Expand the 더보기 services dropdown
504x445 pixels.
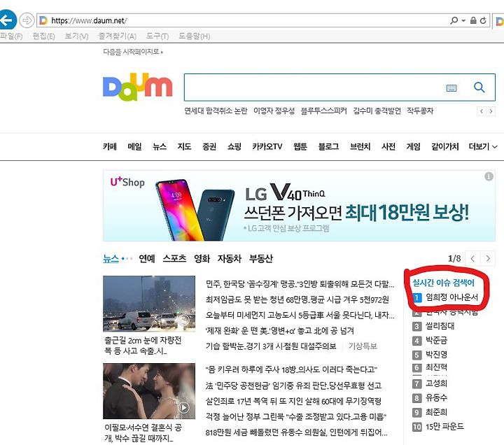pyautogui.click(x=483, y=146)
